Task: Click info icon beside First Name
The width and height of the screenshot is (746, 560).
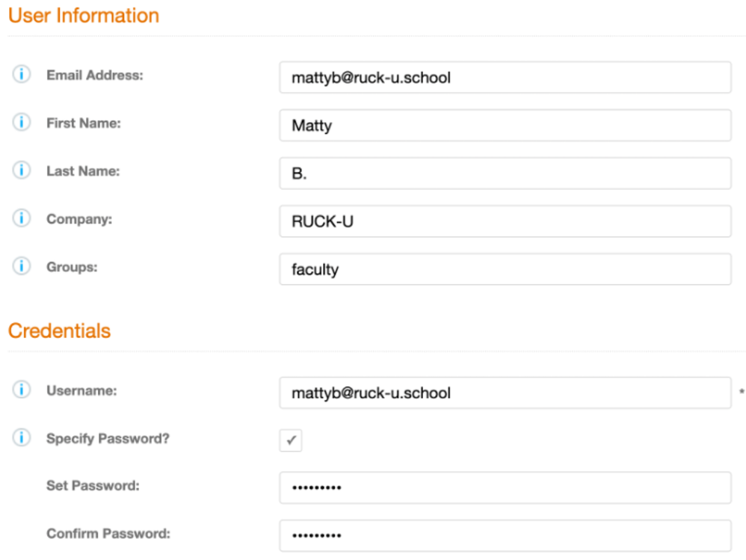Action: (x=22, y=123)
